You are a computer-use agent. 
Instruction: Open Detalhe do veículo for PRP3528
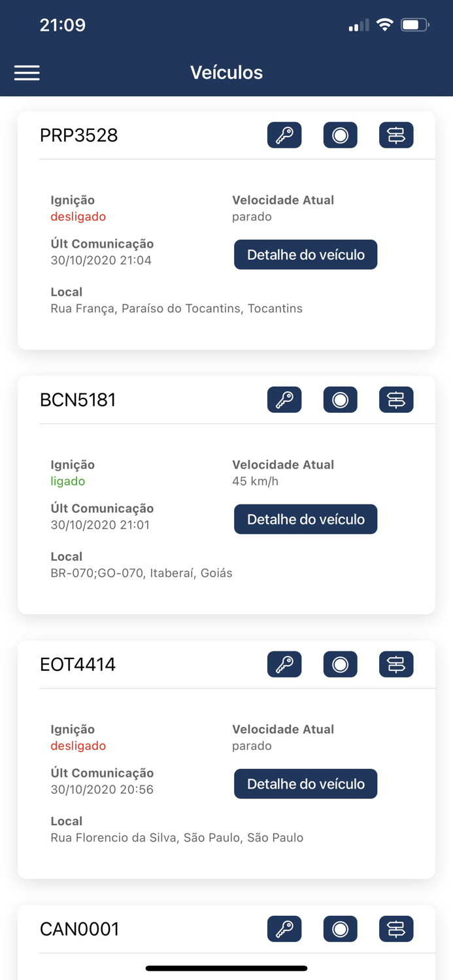pyautogui.click(x=306, y=255)
